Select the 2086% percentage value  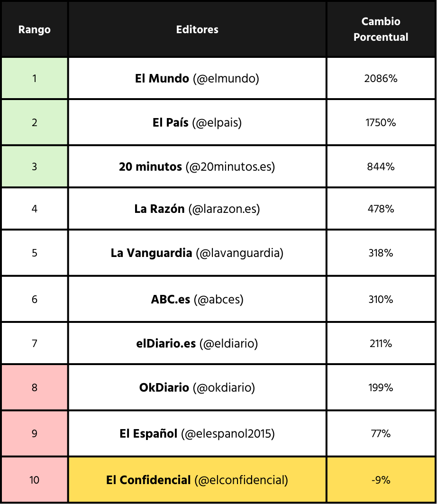381,79
